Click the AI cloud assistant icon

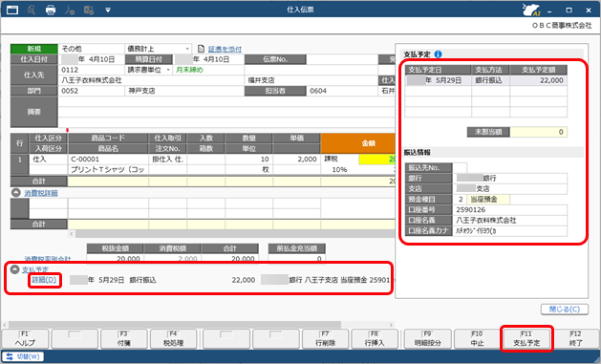tap(532, 10)
